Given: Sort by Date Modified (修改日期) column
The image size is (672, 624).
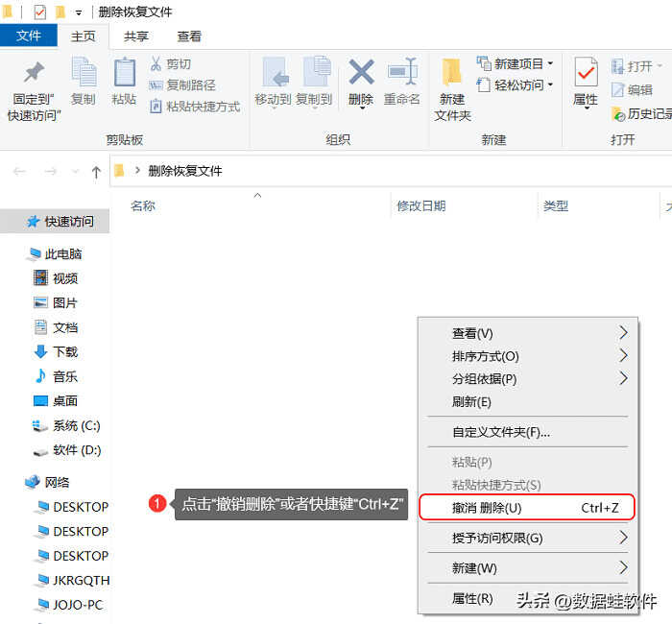Looking at the screenshot, I should 421,206.
